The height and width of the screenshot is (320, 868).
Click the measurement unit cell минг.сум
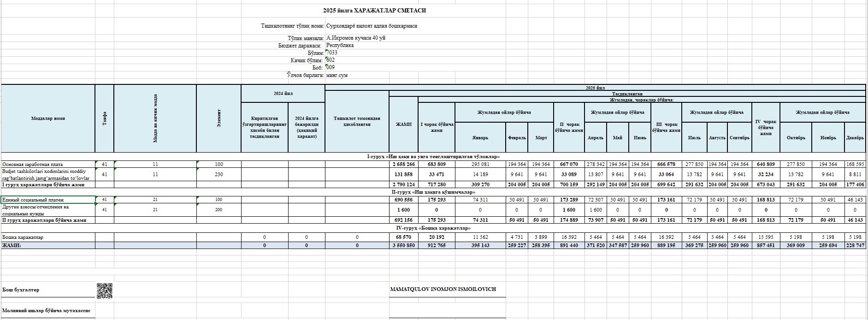tap(337, 75)
